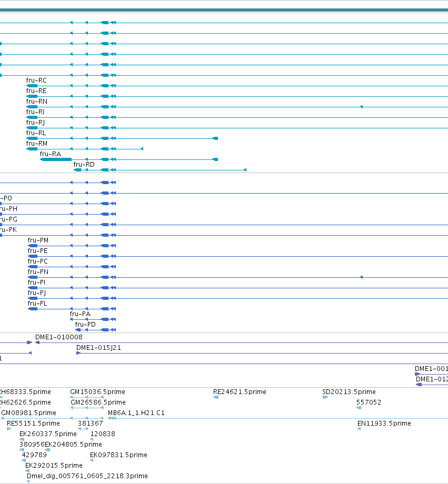Click the fru-RM transcript label
448x484 pixels.
[37, 143]
